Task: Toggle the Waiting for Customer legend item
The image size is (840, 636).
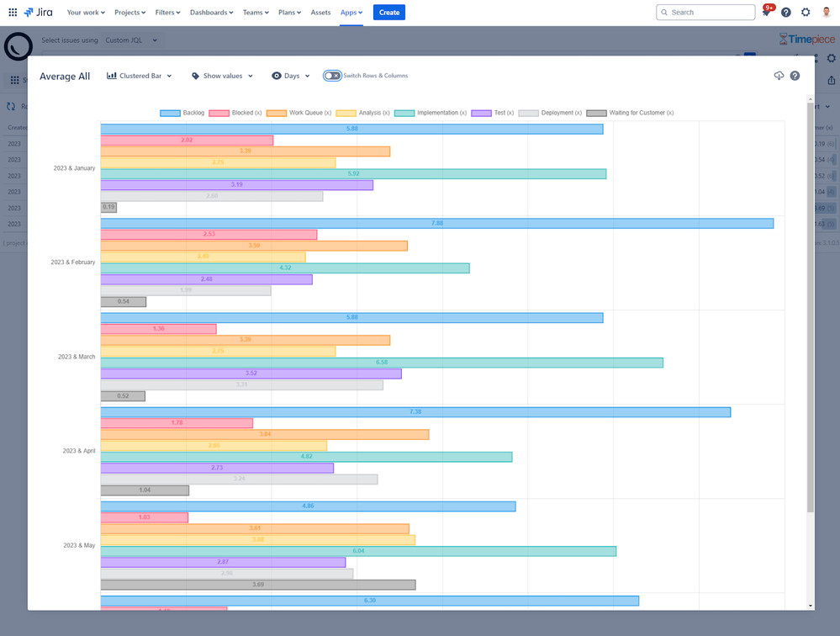Action: tap(630, 113)
